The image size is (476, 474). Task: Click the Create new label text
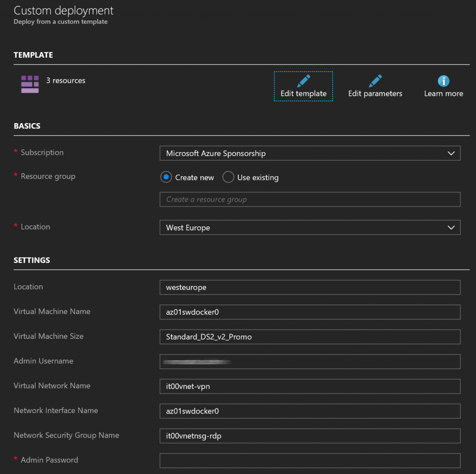pos(194,178)
